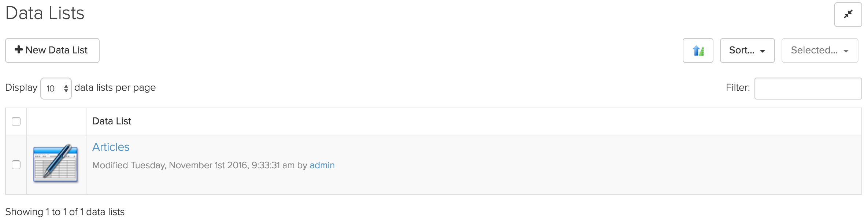The width and height of the screenshot is (868, 221).
Task: Click the Data Lists page heading
Action: click(45, 13)
